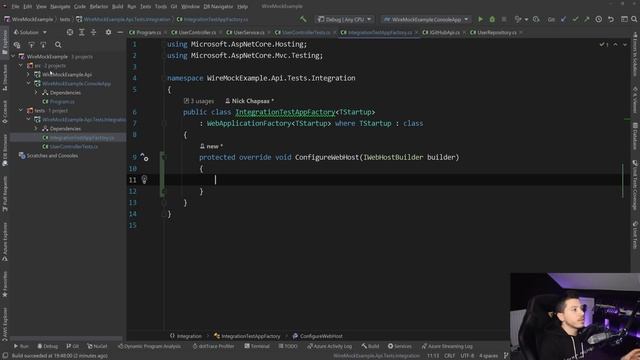This screenshot has width=640, height=360.
Task: Open the Terminal tool window
Action: click(x=257, y=346)
